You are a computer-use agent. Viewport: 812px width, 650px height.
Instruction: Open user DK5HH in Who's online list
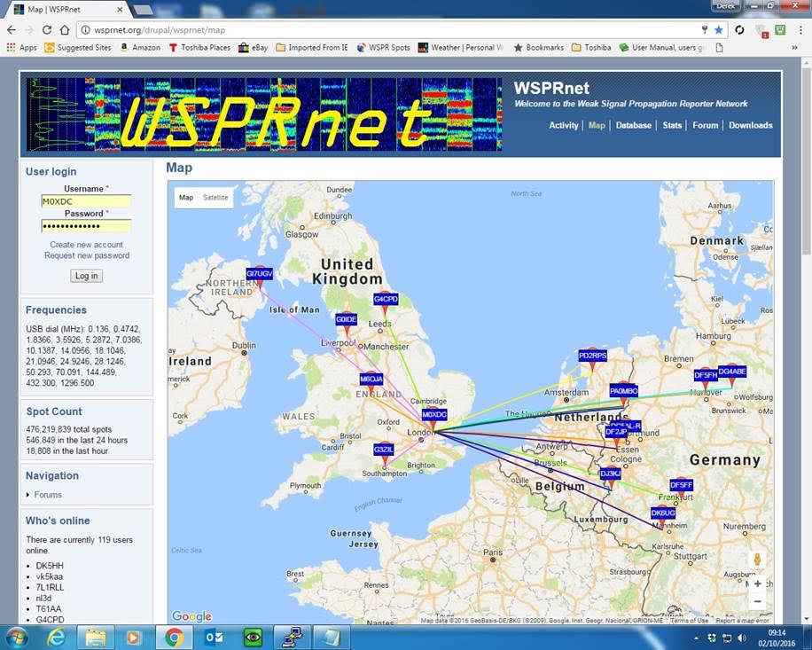tap(50, 566)
